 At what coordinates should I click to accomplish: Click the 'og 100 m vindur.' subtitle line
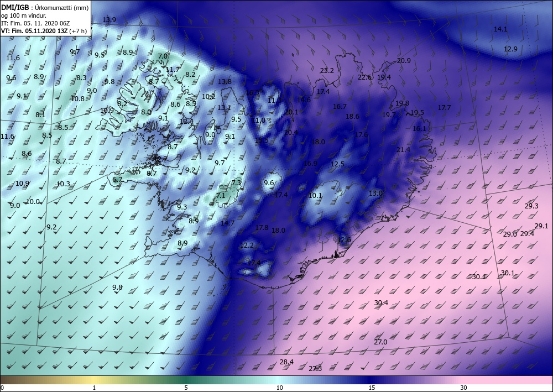24,15
